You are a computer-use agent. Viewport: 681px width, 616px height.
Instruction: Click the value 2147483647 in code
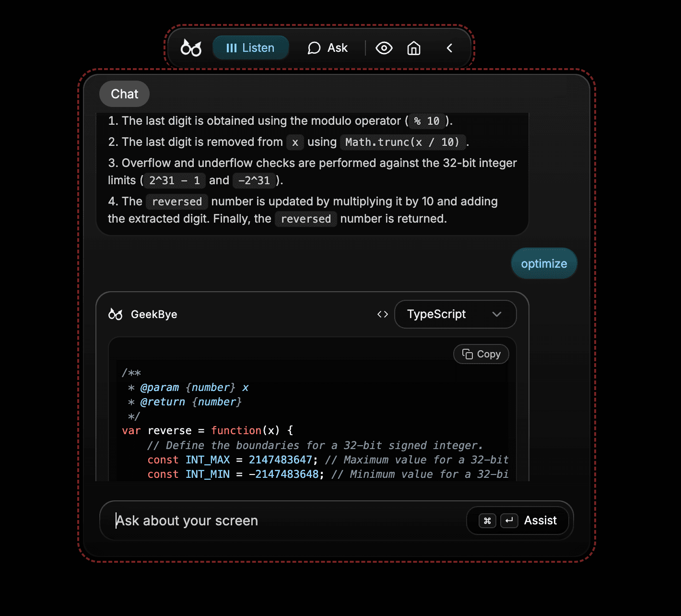coord(281,460)
